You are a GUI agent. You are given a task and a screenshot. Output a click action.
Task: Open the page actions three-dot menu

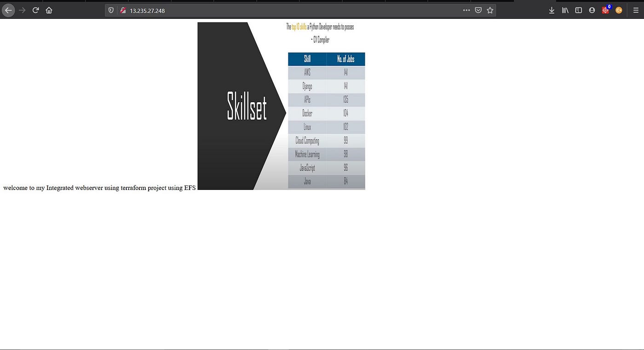pyautogui.click(x=466, y=10)
